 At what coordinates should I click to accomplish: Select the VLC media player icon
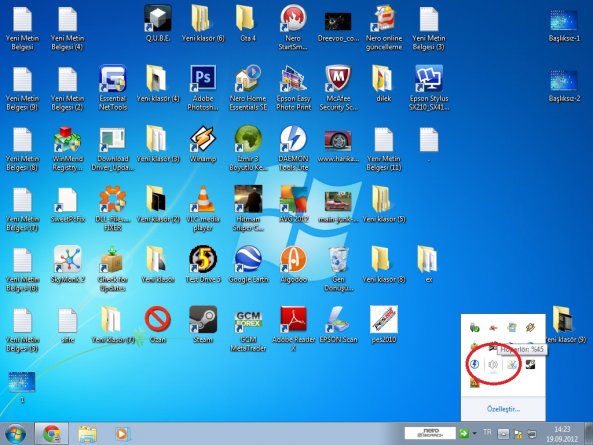[x=203, y=208]
